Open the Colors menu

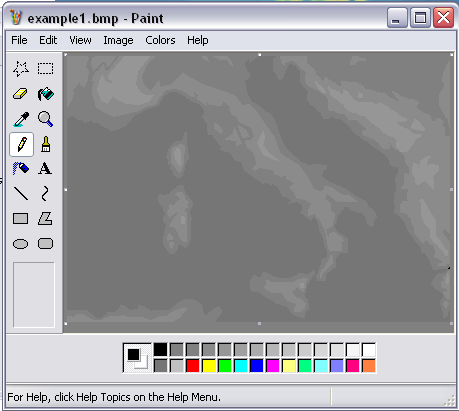[160, 40]
